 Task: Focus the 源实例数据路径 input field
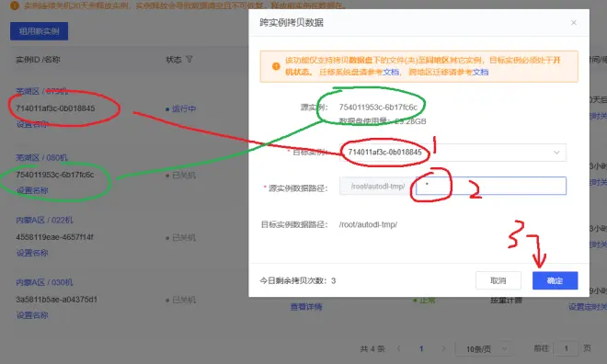tap(491, 186)
